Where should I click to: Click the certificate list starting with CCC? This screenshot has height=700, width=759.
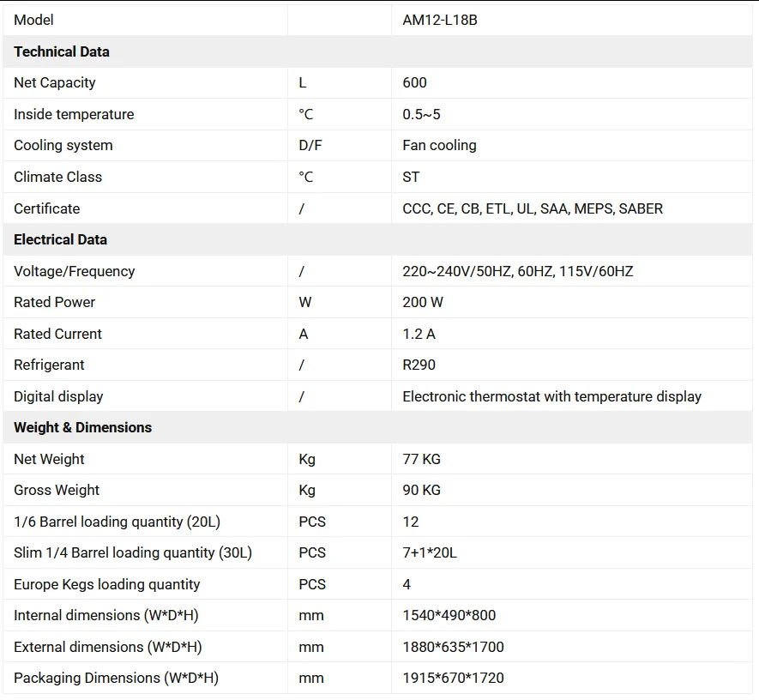[532, 208]
